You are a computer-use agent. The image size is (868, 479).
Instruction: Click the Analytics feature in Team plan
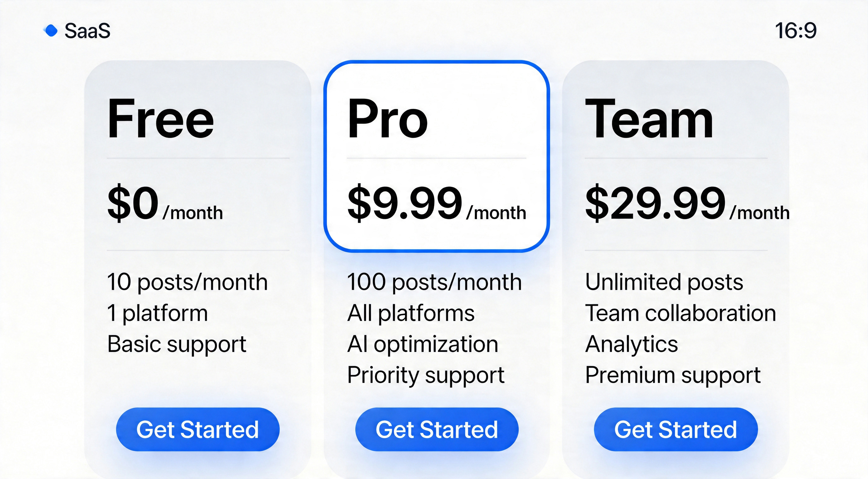(631, 344)
